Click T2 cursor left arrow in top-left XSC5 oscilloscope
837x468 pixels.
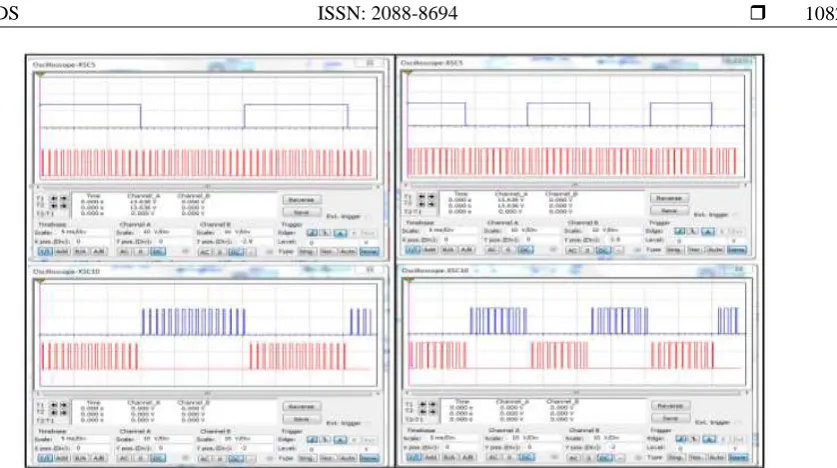pyautogui.click(x=54, y=205)
